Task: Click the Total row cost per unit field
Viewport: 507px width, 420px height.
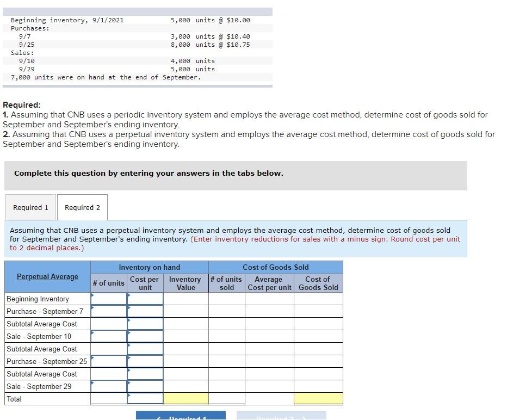Action: (145, 399)
